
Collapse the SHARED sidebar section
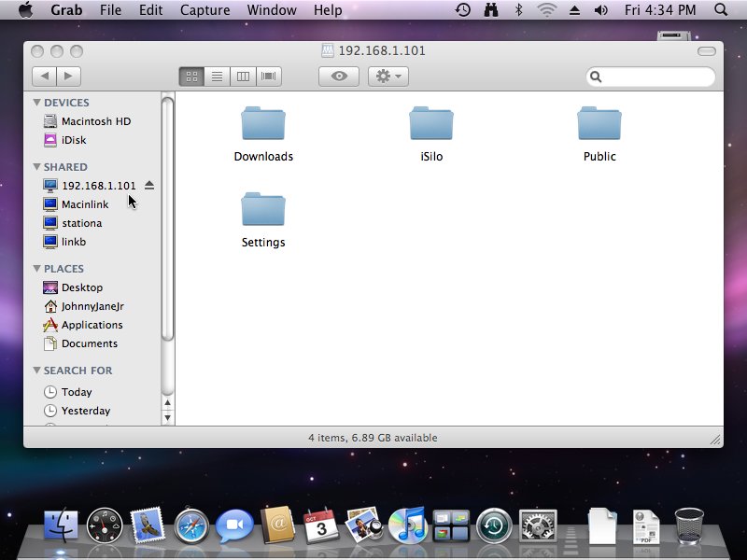point(37,167)
